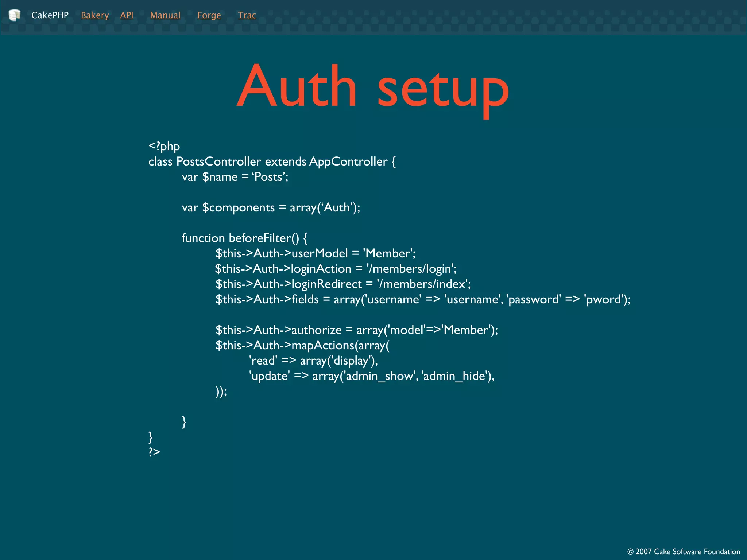The image size is (747, 560).
Task: Click the '<?php' opening tag line
Action: pos(164,146)
